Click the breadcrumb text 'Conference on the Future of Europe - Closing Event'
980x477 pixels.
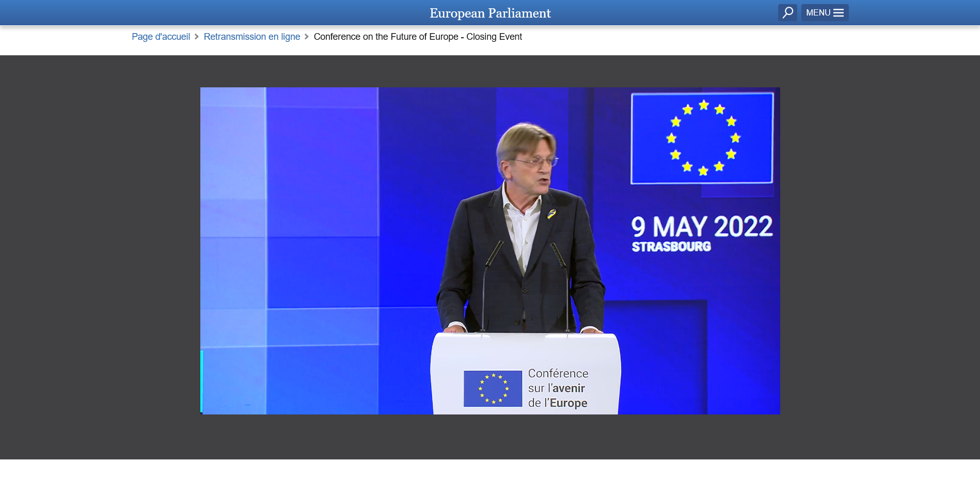click(418, 37)
